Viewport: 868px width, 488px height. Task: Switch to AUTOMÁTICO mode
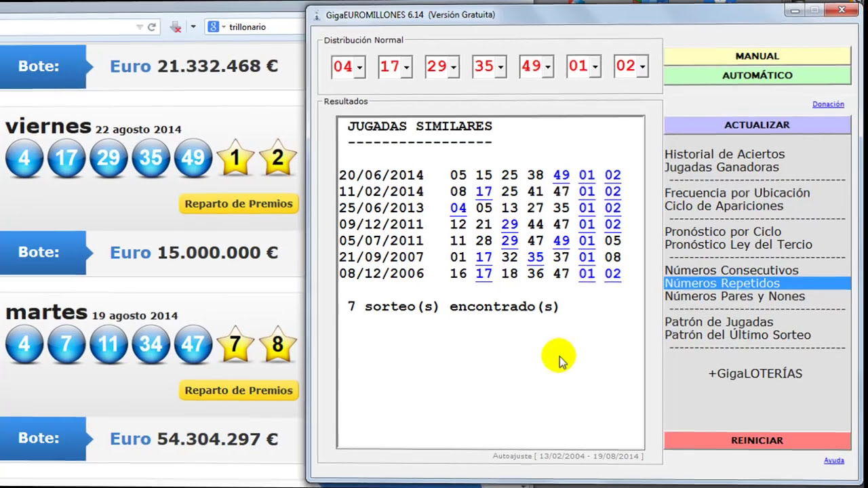tap(757, 75)
